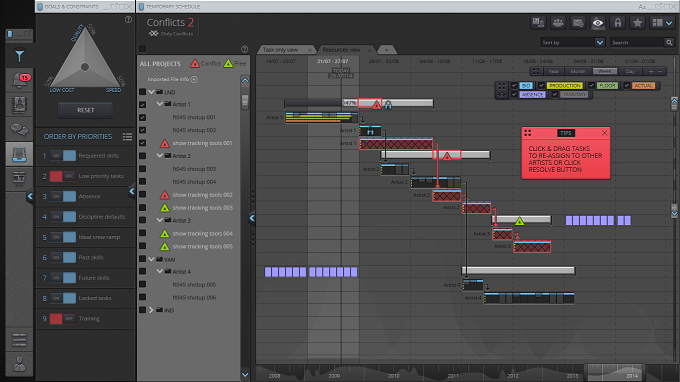Viewport: 680px width, 382px height.
Task: Click the chat bubbles sidebar icon
Action: tap(19, 129)
